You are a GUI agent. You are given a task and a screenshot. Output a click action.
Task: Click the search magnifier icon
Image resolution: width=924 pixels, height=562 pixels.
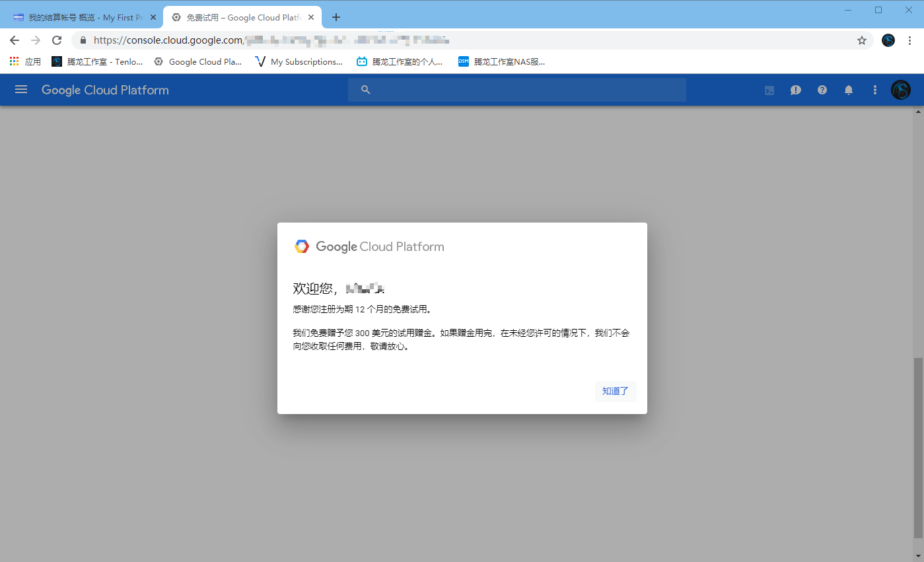click(366, 90)
